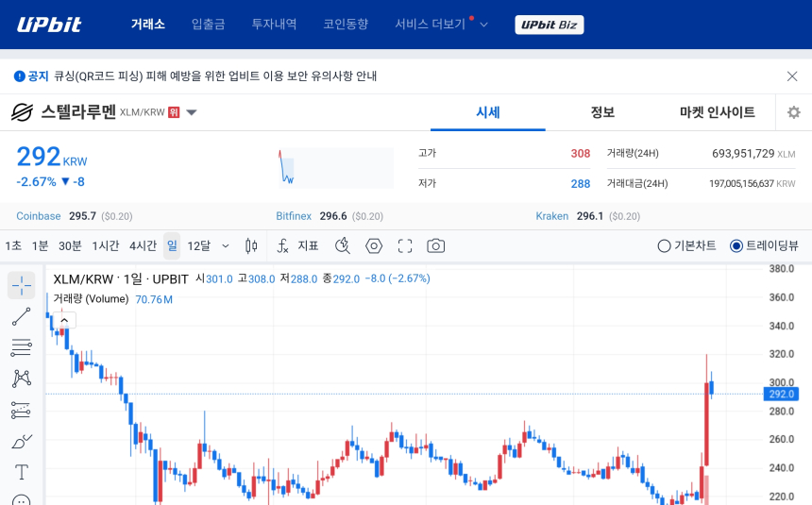Image resolution: width=812 pixels, height=505 pixels.
Task: Select the 1초 timeframe
Action: coord(13,246)
